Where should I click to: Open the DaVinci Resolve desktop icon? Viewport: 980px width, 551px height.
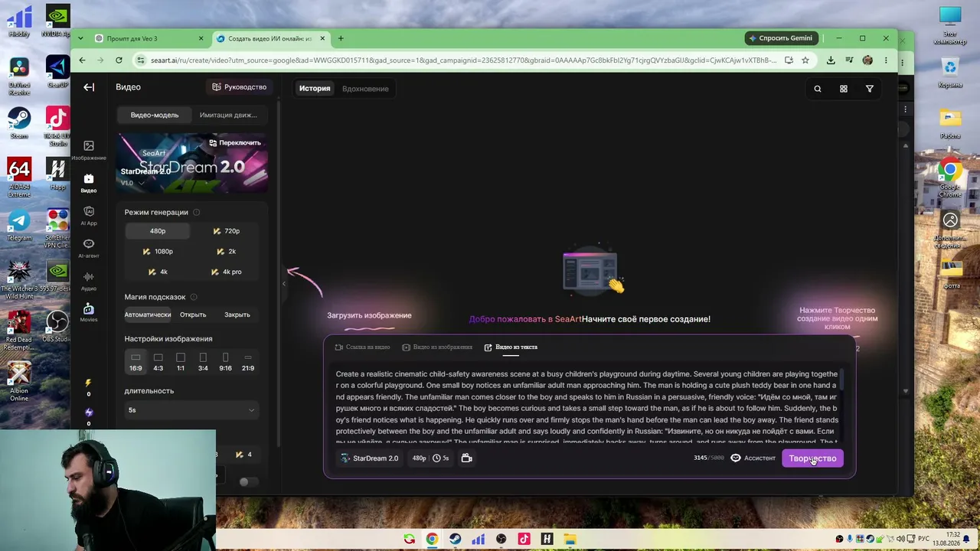click(19, 75)
